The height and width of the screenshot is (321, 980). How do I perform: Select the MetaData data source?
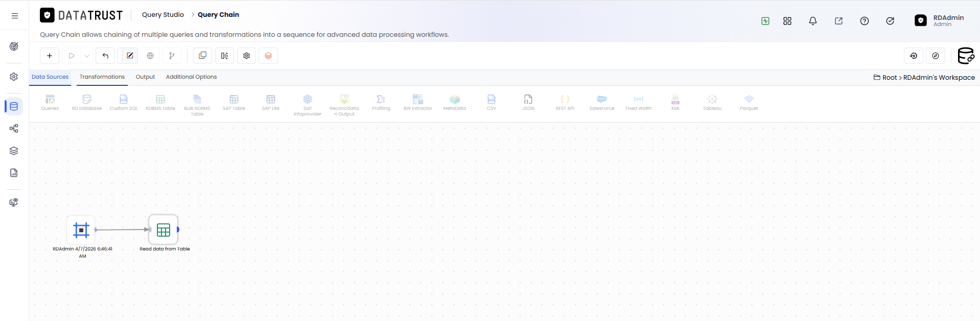tap(455, 102)
